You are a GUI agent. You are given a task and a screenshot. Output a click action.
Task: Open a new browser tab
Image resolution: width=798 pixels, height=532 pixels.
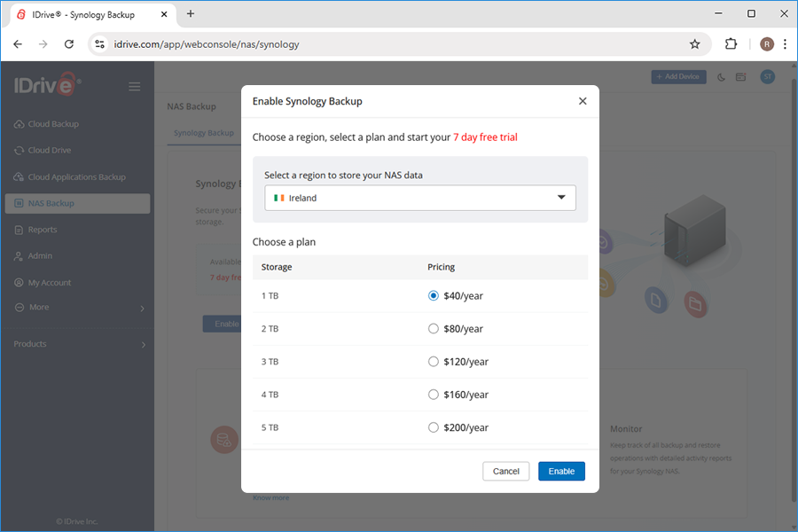pyautogui.click(x=191, y=14)
